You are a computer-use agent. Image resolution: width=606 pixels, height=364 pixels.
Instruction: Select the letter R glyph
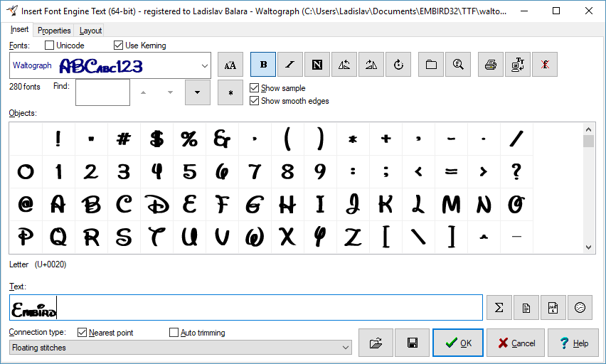tap(91, 237)
